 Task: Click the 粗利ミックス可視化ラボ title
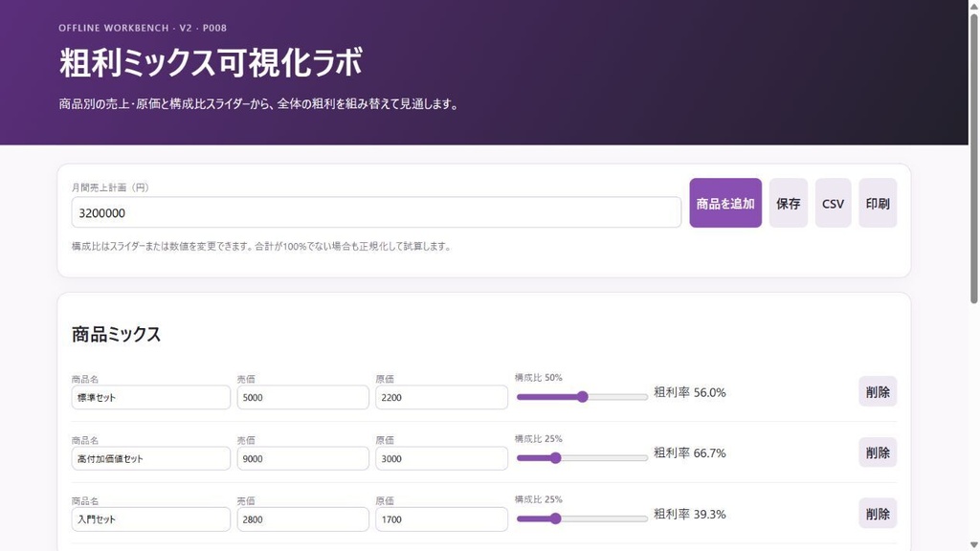(x=211, y=62)
